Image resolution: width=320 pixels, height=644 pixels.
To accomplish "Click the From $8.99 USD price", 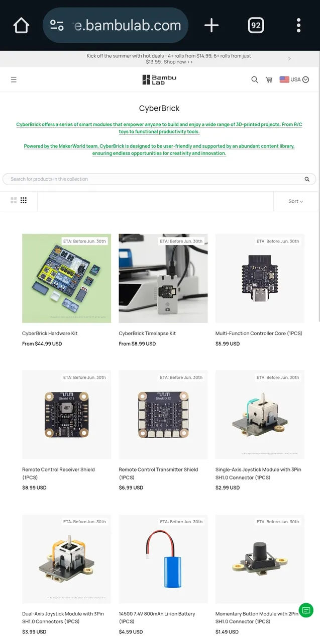I will coord(137,344).
